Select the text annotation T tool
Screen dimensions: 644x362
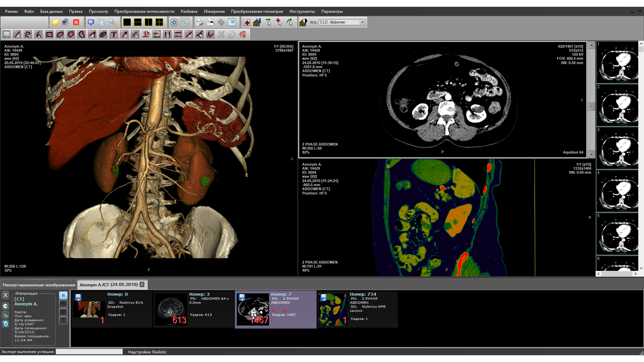coord(114,34)
